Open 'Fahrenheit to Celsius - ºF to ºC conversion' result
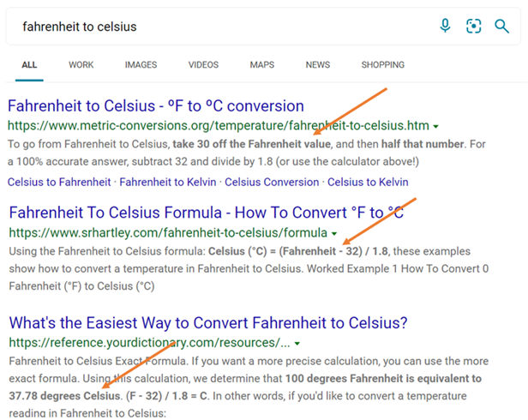This screenshot has width=528, height=420. [156, 106]
